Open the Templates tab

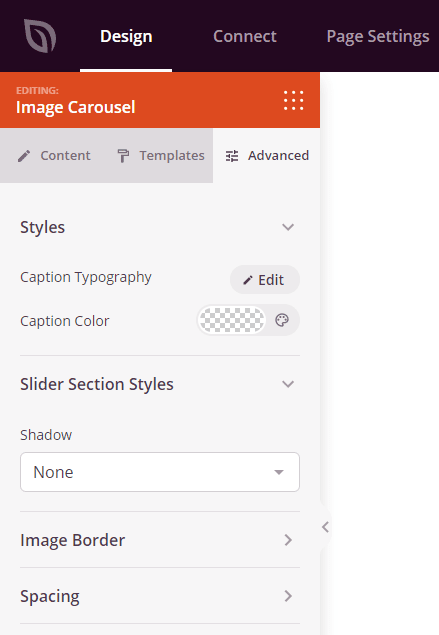[161, 156]
